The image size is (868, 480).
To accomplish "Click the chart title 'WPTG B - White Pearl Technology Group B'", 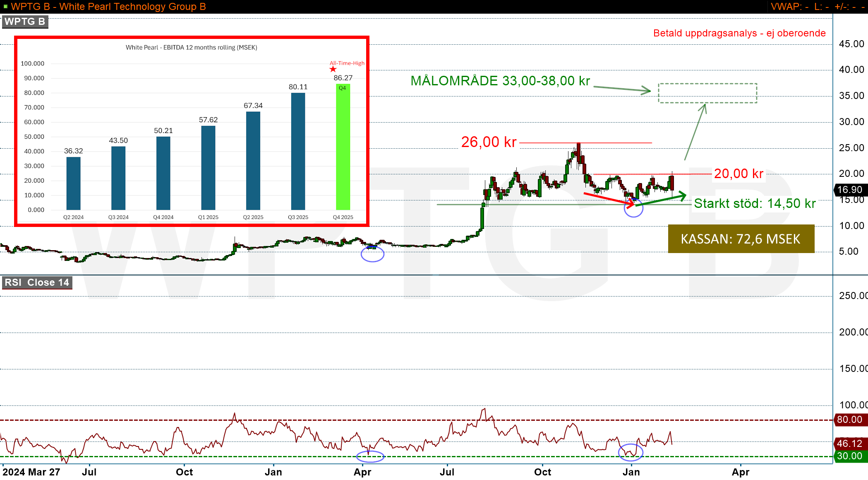I will coord(108,7).
